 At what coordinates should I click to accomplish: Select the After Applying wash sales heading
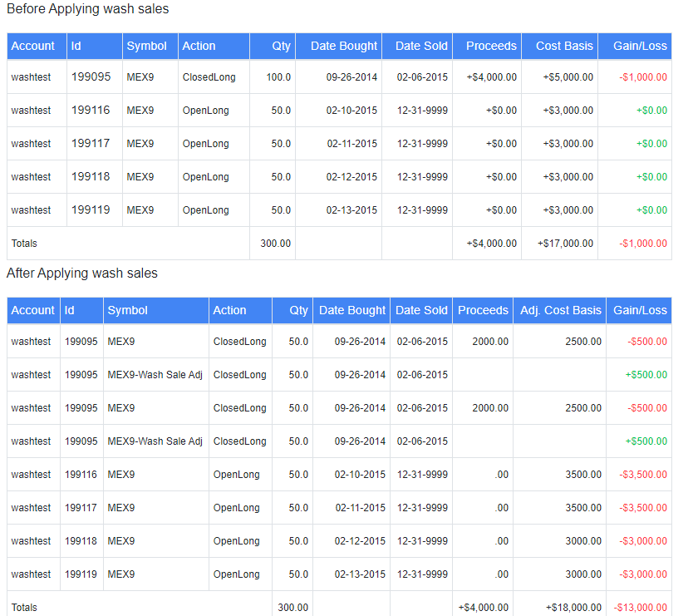(x=82, y=274)
